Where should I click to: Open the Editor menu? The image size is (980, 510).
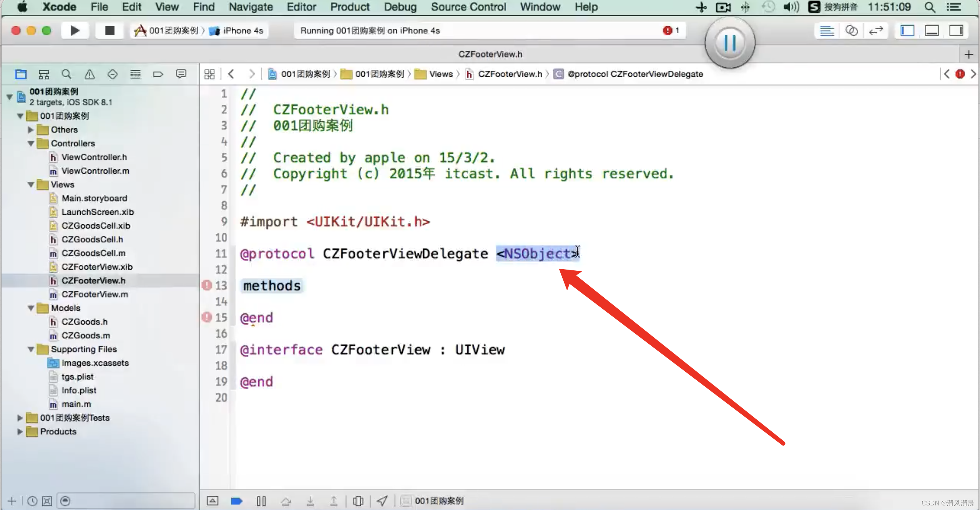[x=301, y=7]
